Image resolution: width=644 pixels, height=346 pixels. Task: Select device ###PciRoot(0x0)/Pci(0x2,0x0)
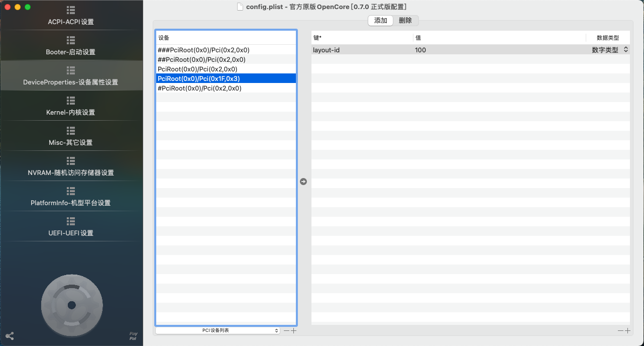tap(226, 50)
